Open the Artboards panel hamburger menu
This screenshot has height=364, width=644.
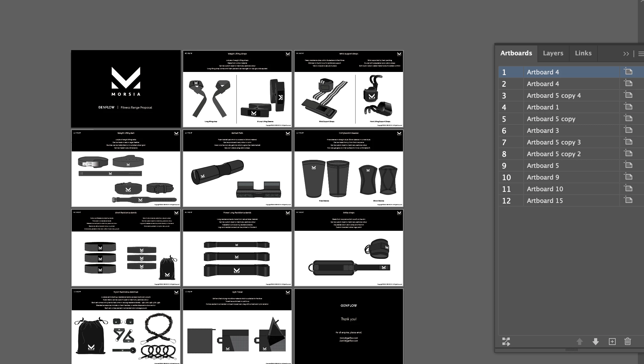point(641,54)
